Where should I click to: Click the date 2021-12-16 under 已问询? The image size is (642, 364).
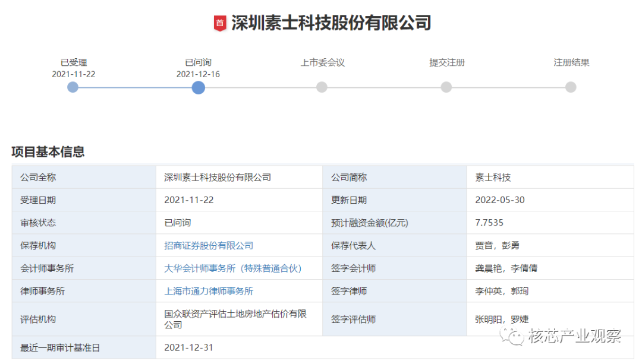pyautogui.click(x=198, y=74)
